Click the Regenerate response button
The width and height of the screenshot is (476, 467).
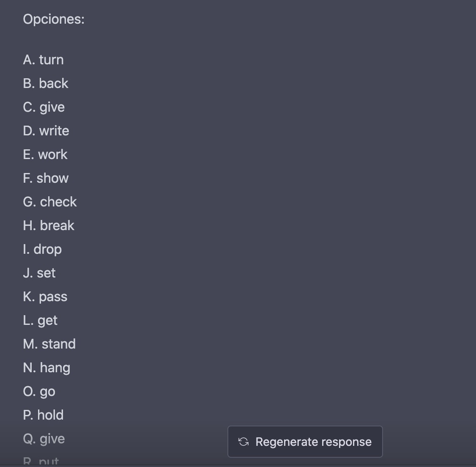pyautogui.click(x=305, y=442)
